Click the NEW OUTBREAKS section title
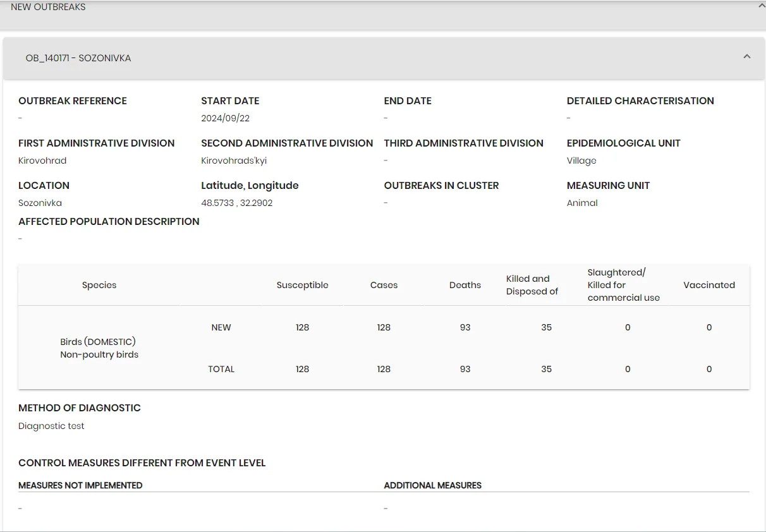Image resolution: width=766 pixels, height=532 pixels. 48,7
